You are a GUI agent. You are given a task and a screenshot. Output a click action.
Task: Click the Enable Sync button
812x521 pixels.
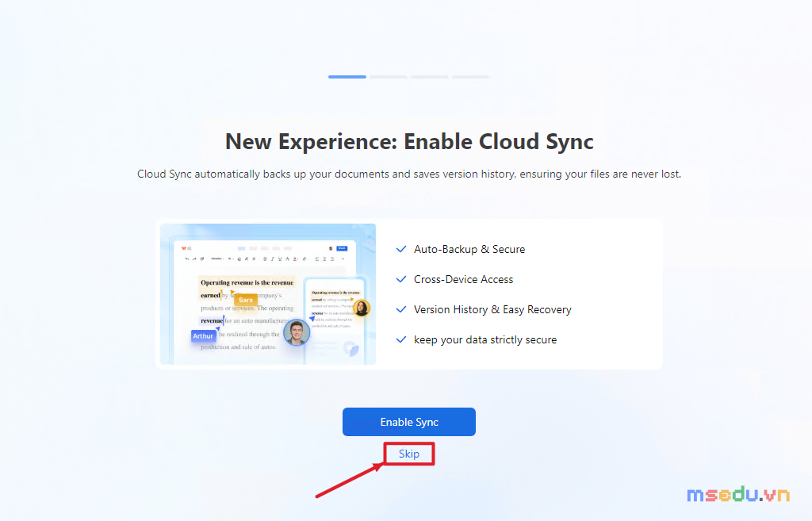pyautogui.click(x=409, y=422)
